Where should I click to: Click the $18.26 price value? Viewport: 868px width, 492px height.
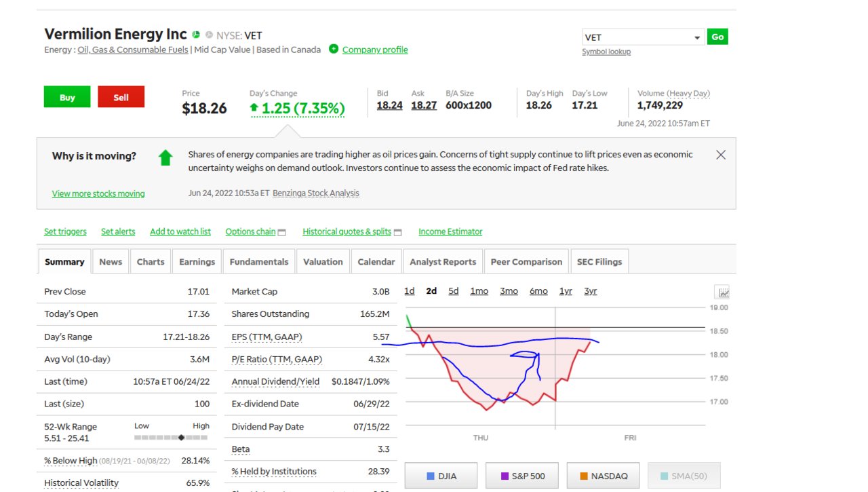pos(204,109)
